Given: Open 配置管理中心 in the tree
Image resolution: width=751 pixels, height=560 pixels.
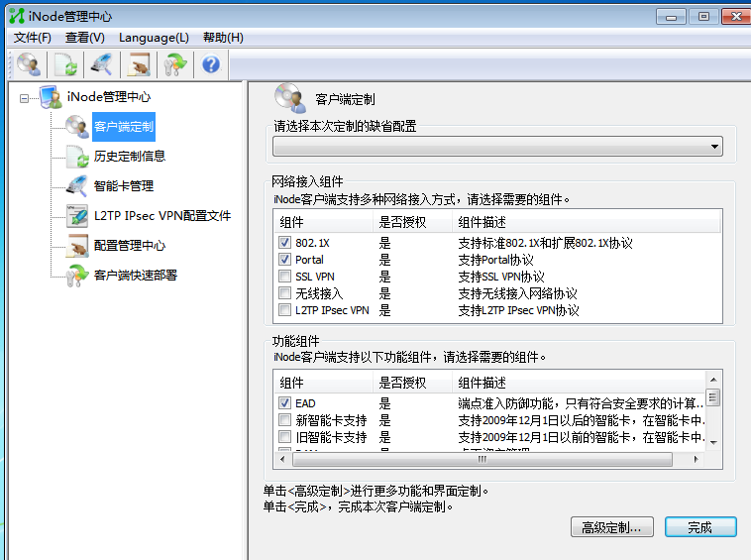Looking at the screenshot, I should [x=130, y=246].
